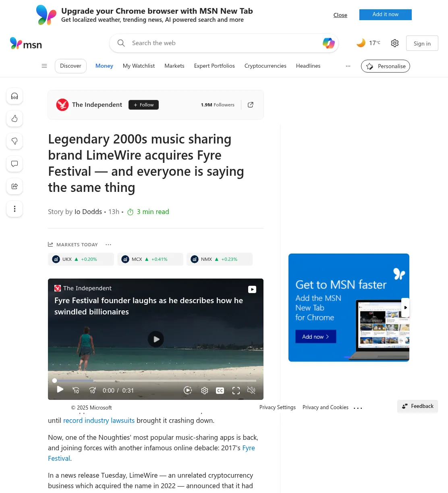Image resolution: width=448 pixels, height=493 pixels.
Task: Seek on video progress bar
Action: (x=155, y=381)
